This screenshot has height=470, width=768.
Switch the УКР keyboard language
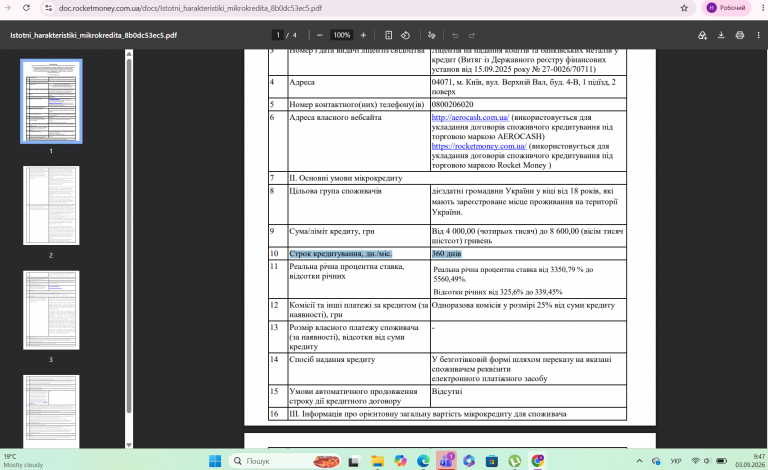(x=676, y=461)
